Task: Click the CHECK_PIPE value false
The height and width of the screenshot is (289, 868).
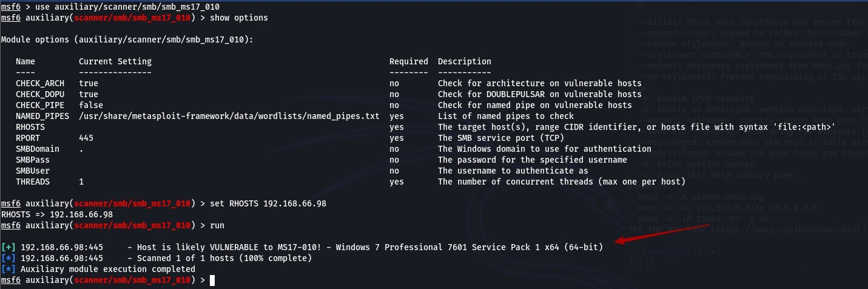Action: click(x=91, y=105)
